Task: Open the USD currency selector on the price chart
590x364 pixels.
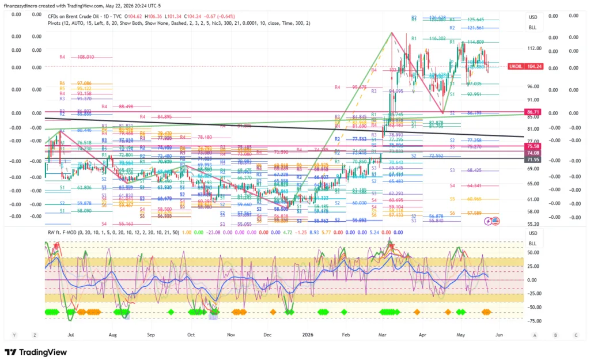Action: click(533, 17)
